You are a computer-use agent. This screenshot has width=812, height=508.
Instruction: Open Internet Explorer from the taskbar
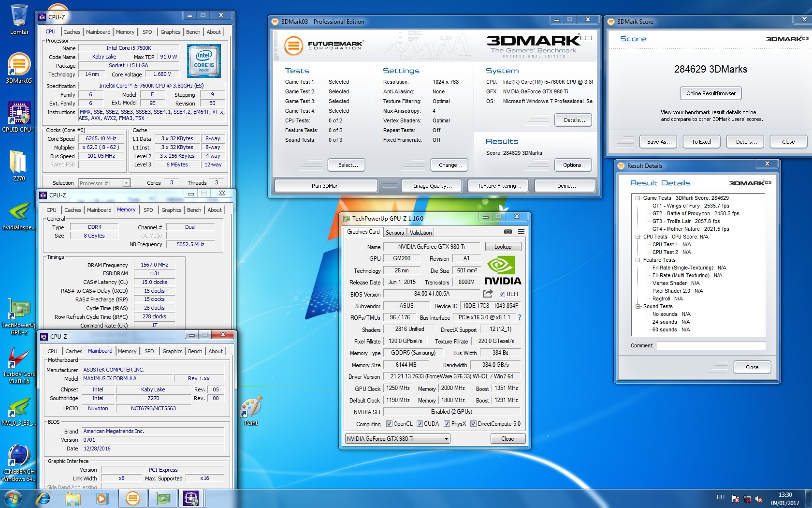pyautogui.click(x=43, y=498)
